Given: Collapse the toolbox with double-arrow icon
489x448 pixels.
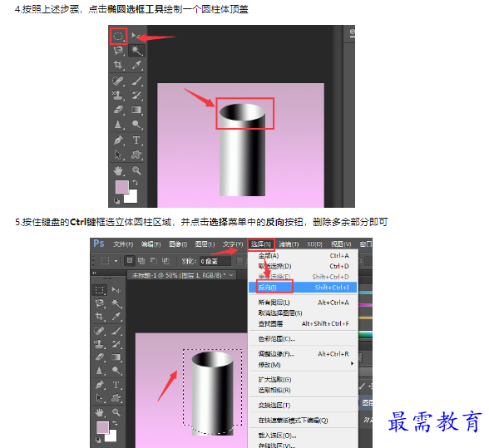Looking at the screenshot, I should coord(94,273).
